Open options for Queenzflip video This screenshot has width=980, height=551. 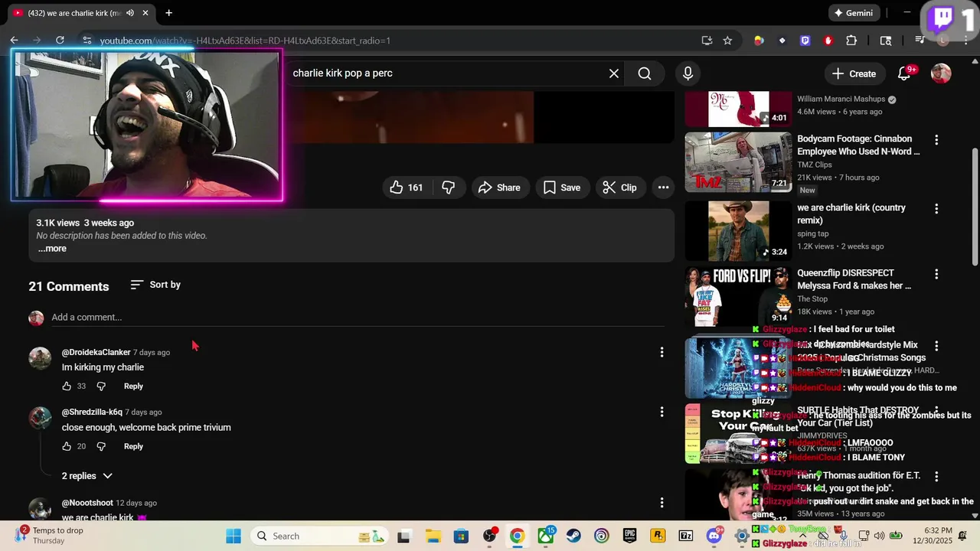936,274
